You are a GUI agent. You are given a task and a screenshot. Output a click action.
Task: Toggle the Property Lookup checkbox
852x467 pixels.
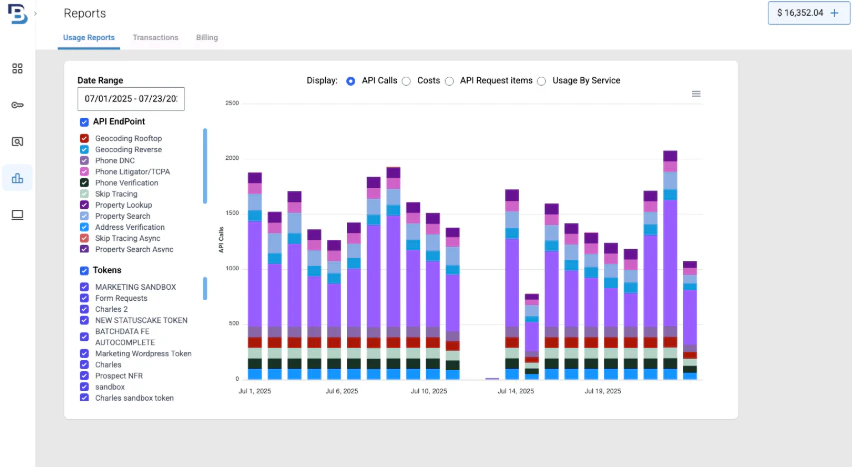pos(84,205)
